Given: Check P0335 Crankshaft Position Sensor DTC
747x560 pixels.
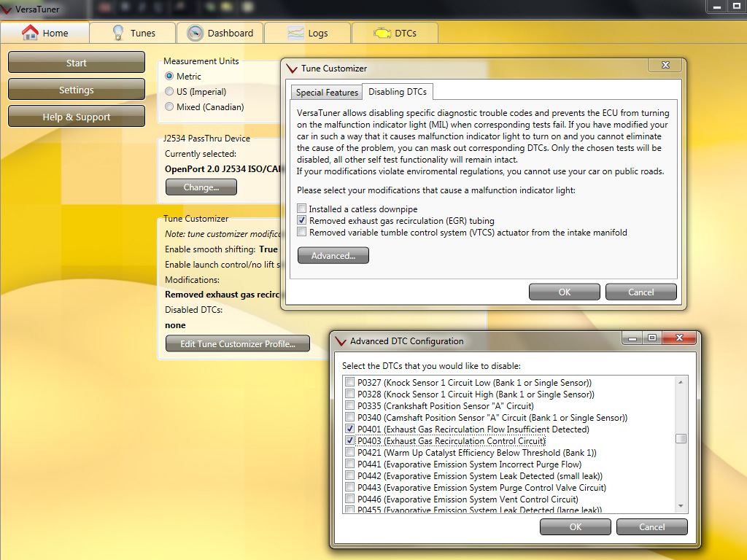Looking at the screenshot, I should tap(349, 405).
